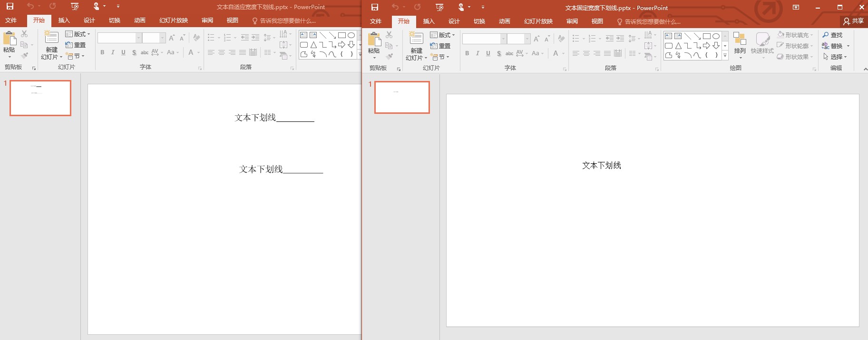The image size is (868, 340).
Task: Increase list indent level in 固定宽度 window
Action: click(x=620, y=39)
